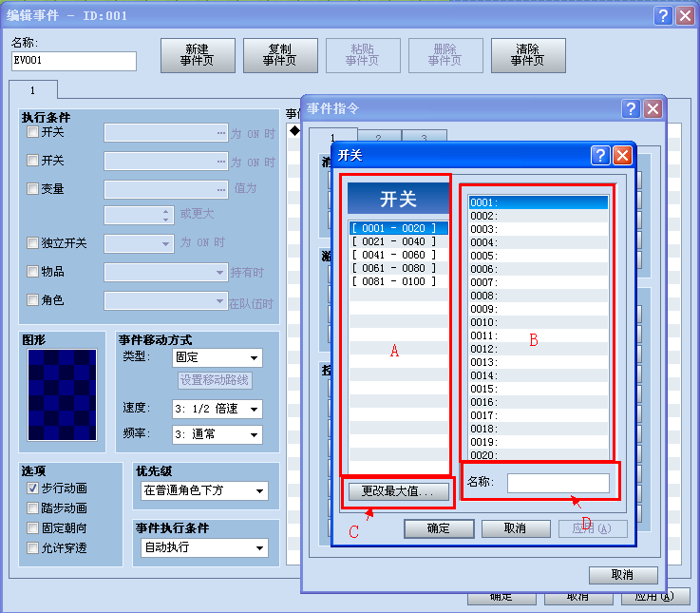This screenshot has height=613, width=700.
Task: Click the 图形 graphic preview
Action: [62, 395]
